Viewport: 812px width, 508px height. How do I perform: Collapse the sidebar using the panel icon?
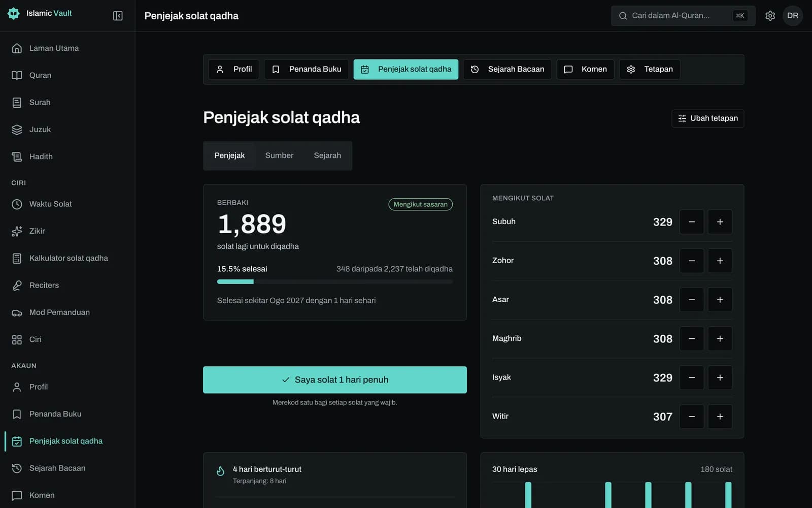(x=118, y=16)
